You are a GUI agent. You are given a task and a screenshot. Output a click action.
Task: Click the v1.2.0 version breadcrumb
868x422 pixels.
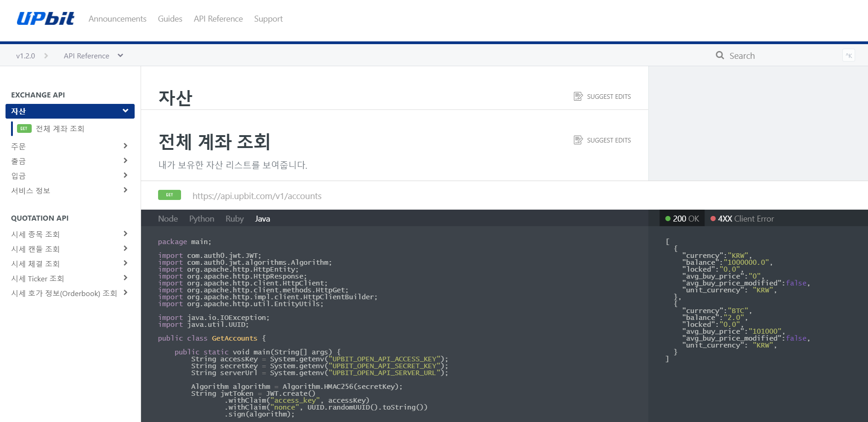[25, 56]
